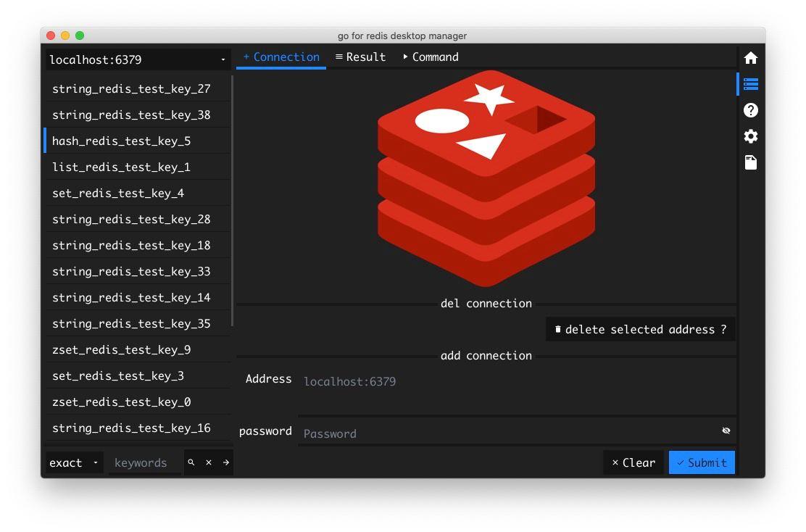The image size is (806, 532).
Task: Open the home icon in right sidebar
Action: (x=750, y=57)
